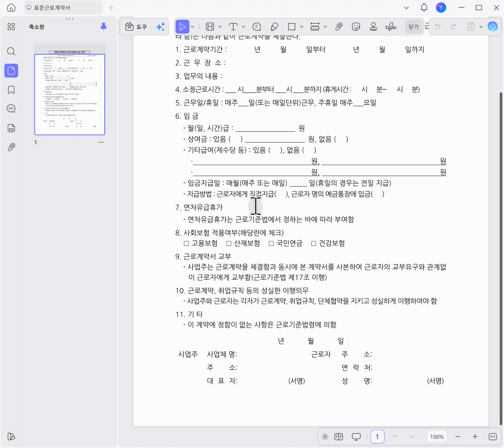Undo the last action
The image size is (504, 448).
pyautogui.click(x=438, y=27)
